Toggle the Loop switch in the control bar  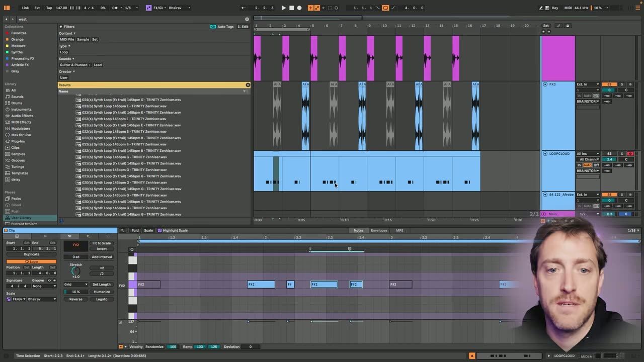pyautogui.click(x=385, y=8)
